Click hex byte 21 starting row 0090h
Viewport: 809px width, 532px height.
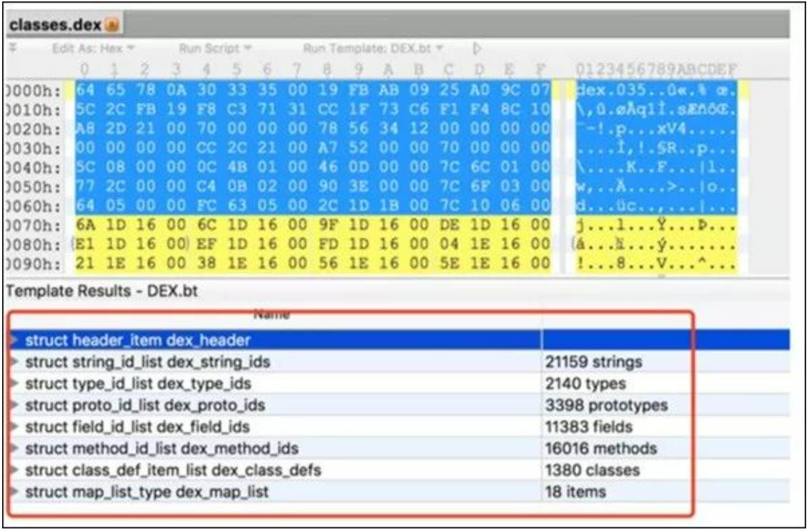pos(85,264)
